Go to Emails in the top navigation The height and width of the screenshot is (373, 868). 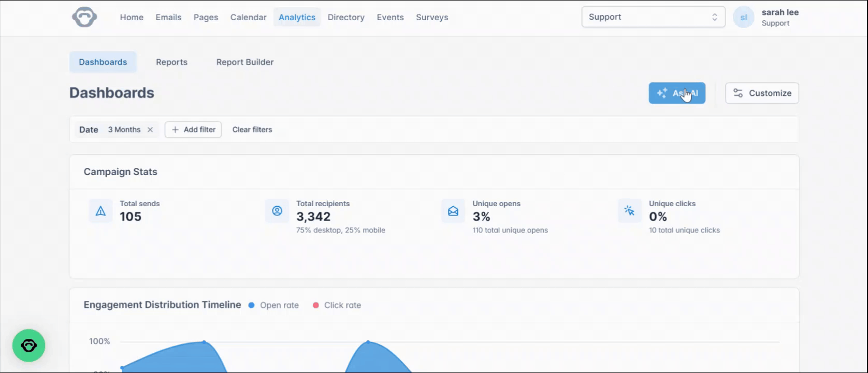(x=168, y=17)
